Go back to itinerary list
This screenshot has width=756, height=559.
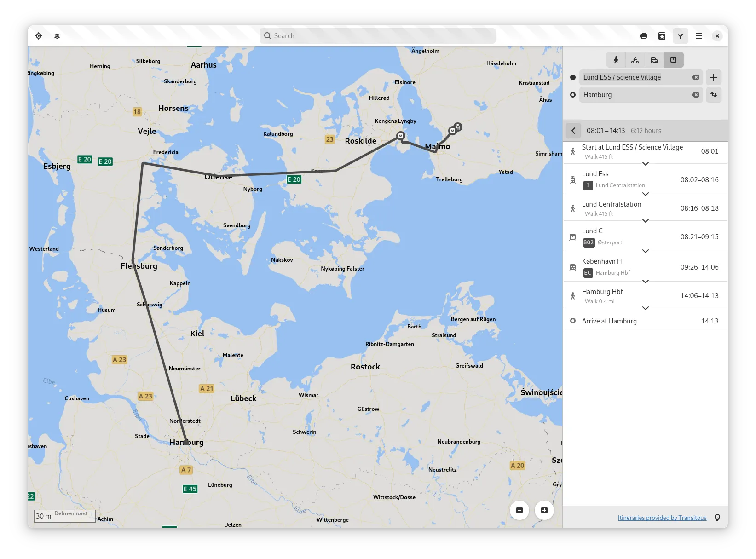(573, 131)
